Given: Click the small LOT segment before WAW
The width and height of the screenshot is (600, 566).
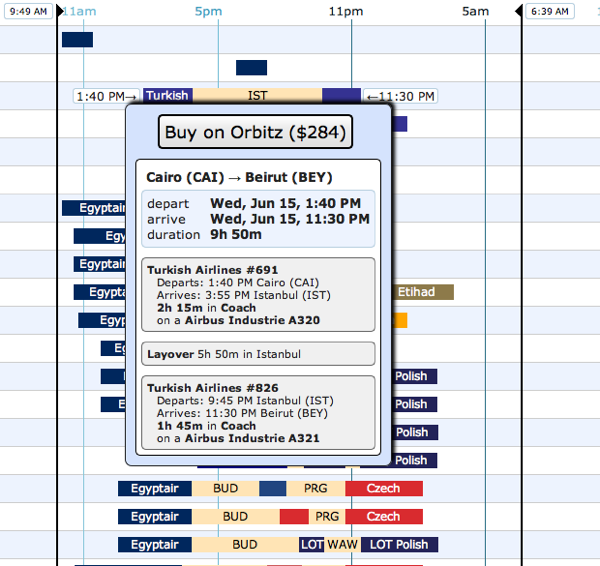Looking at the screenshot, I should (x=311, y=545).
